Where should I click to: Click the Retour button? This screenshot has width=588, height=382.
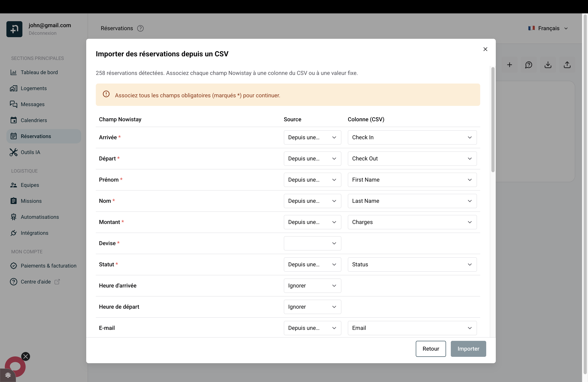click(x=431, y=349)
